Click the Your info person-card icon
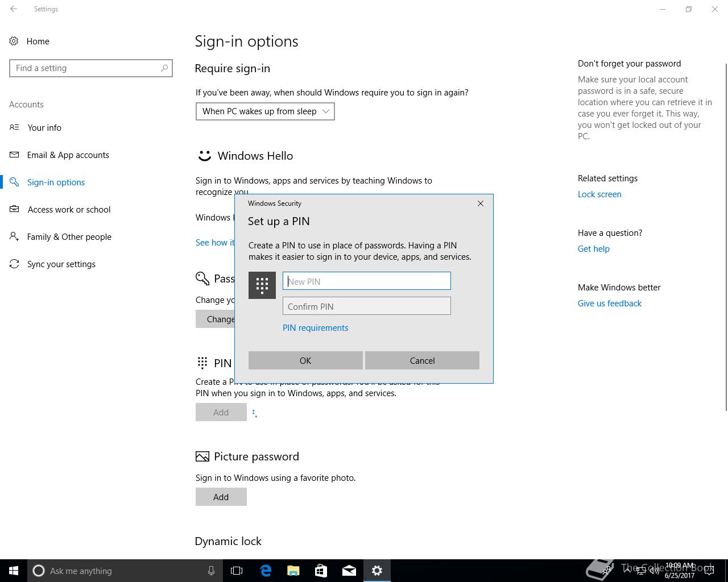The image size is (728, 582). (14, 127)
